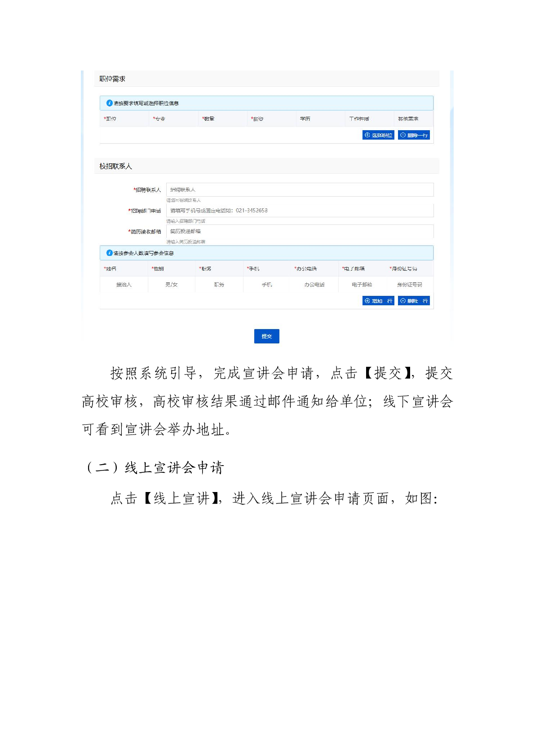Click the 电子邮箱 cell in the attendee row
The image size is (535, 756).
362,285
